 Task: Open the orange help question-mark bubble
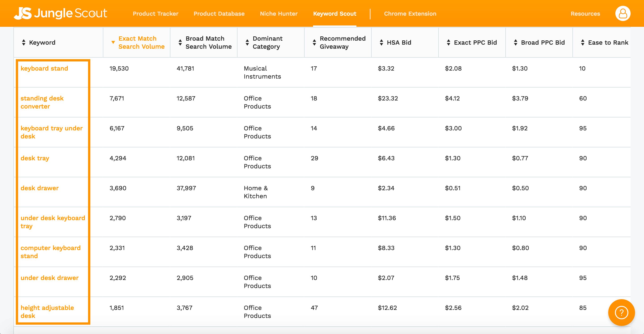pyautogui.click(x=621, y=313)
